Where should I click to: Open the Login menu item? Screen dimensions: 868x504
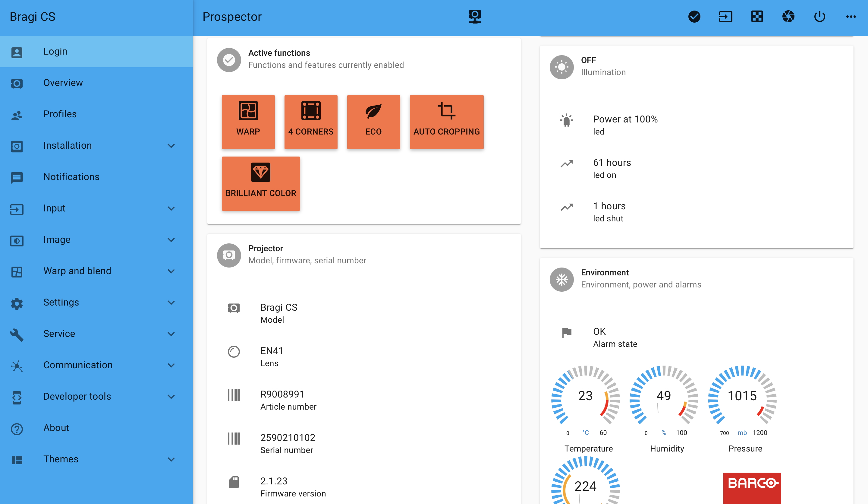click(x=96, y=51)
